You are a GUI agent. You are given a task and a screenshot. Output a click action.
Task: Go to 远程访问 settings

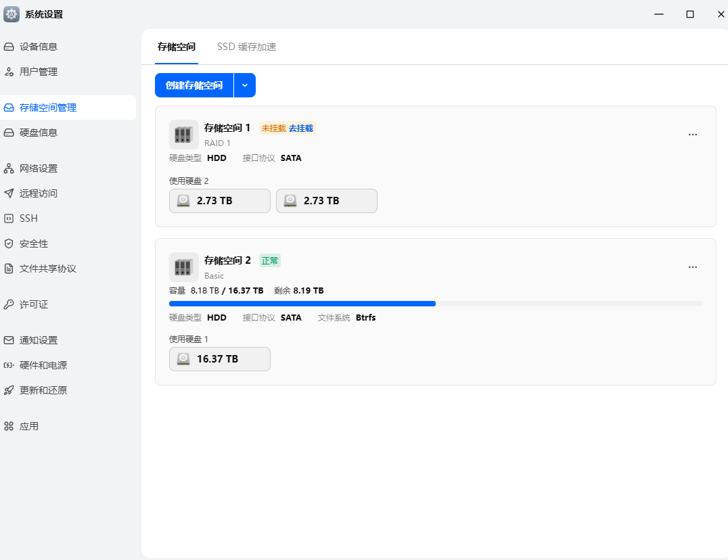tap(68, 193)
